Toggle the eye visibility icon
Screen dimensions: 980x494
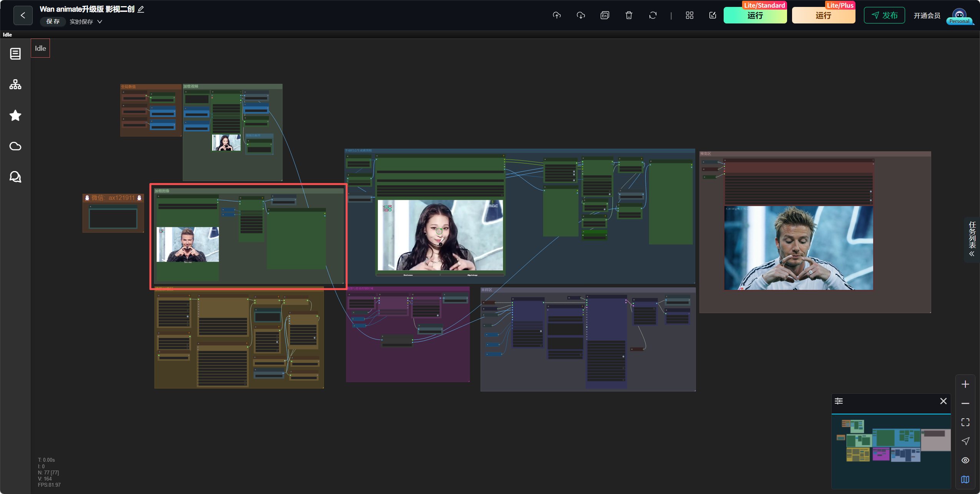click(965, 460)
